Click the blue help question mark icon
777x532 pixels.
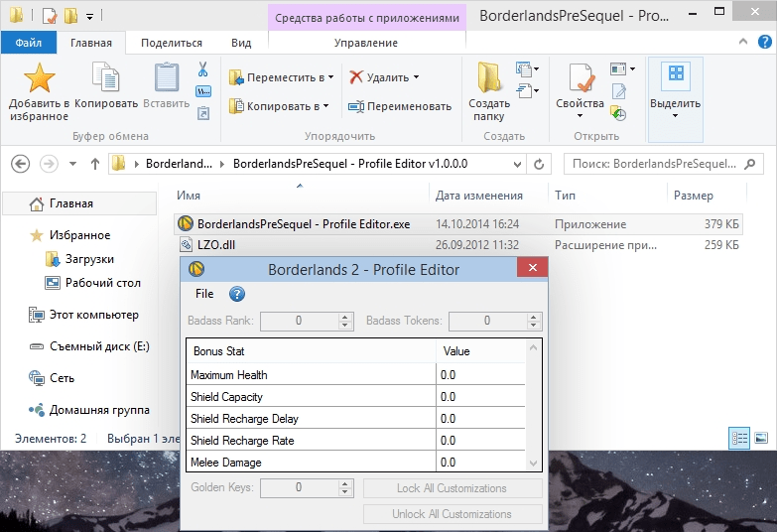coord(236,294)
